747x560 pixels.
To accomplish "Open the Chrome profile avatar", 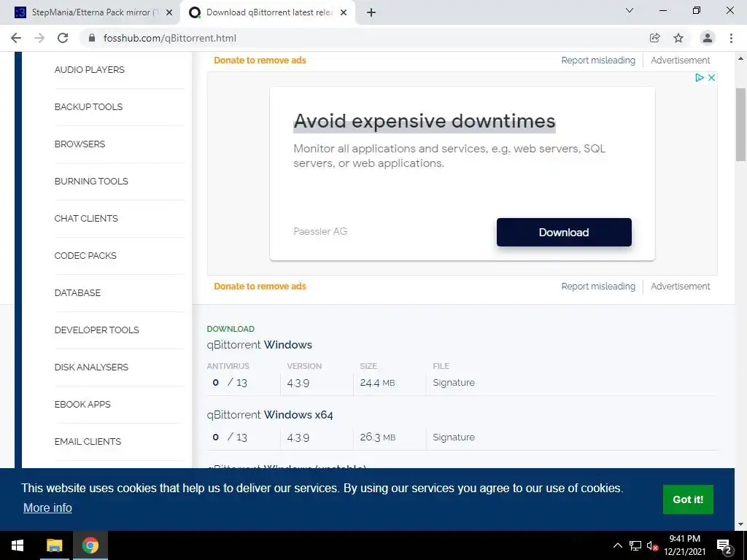I will [x=708, y=38].
